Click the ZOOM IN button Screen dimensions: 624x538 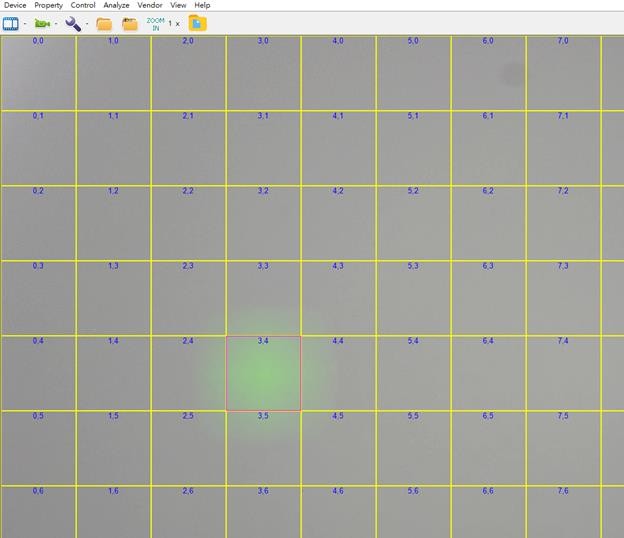coord(155,23)
